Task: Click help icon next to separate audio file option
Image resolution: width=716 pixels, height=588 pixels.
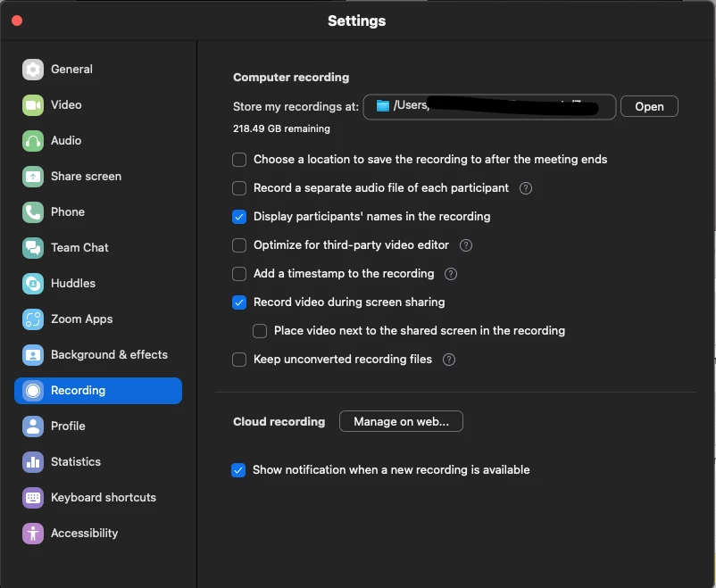Action: click(526, 188)
